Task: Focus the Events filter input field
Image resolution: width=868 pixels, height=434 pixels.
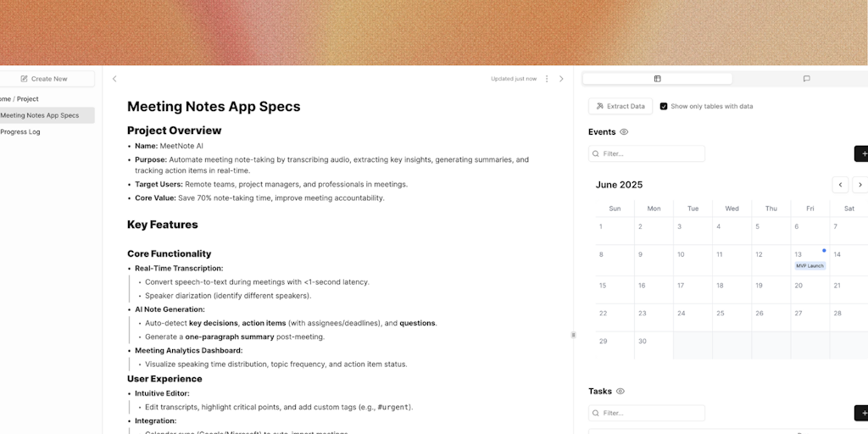Action: click(647, 154)
